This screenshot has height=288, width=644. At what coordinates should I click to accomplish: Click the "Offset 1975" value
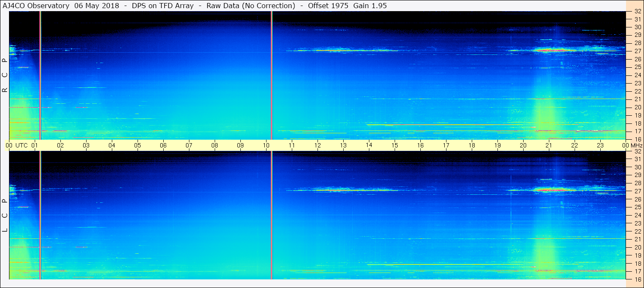click(x=328, y=6)
